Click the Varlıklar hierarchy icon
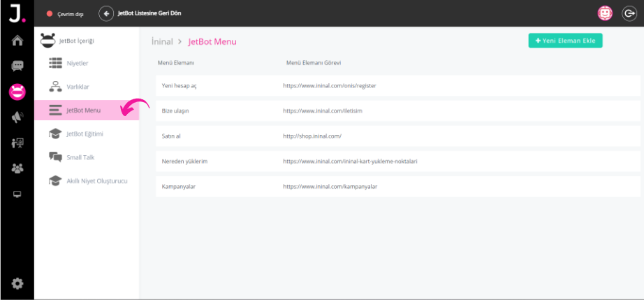 [x=55, y=86]
